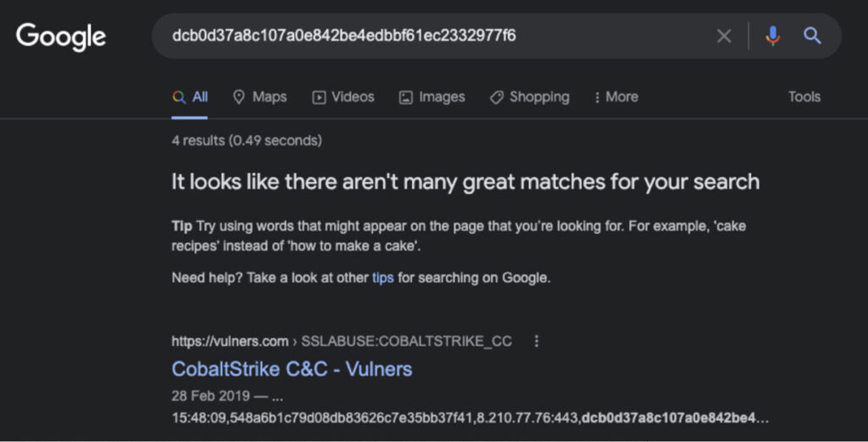Open the Tools search options
The height and width of the screenshot is (442, 868).
coord(804,97)
